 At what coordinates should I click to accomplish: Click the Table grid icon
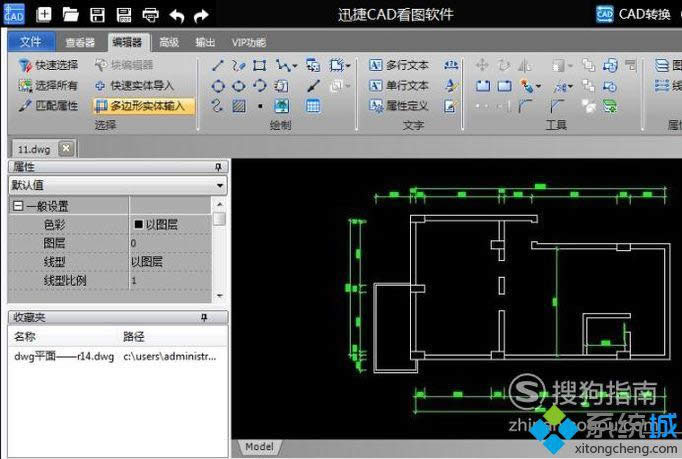(x=313, y=106)
